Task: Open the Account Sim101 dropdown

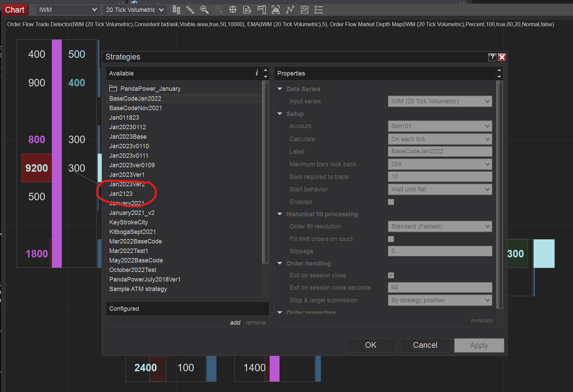Action: pyautogui.click(x=440, y=126)
